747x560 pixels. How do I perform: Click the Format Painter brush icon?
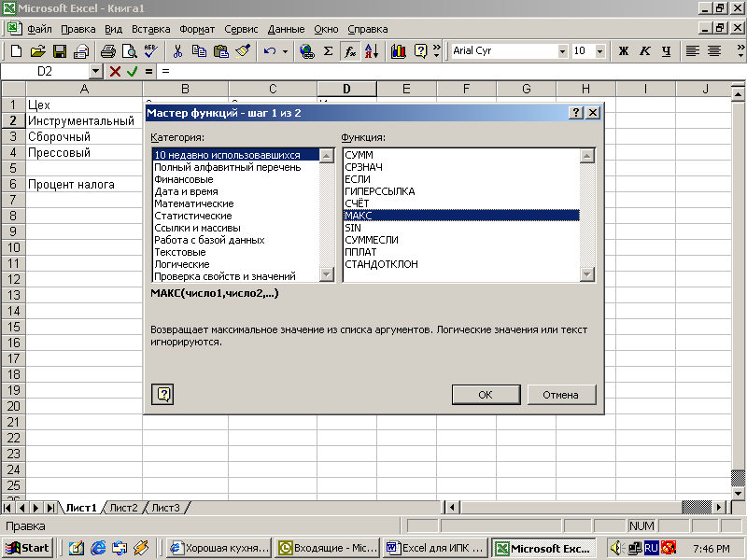coord(243,51)
